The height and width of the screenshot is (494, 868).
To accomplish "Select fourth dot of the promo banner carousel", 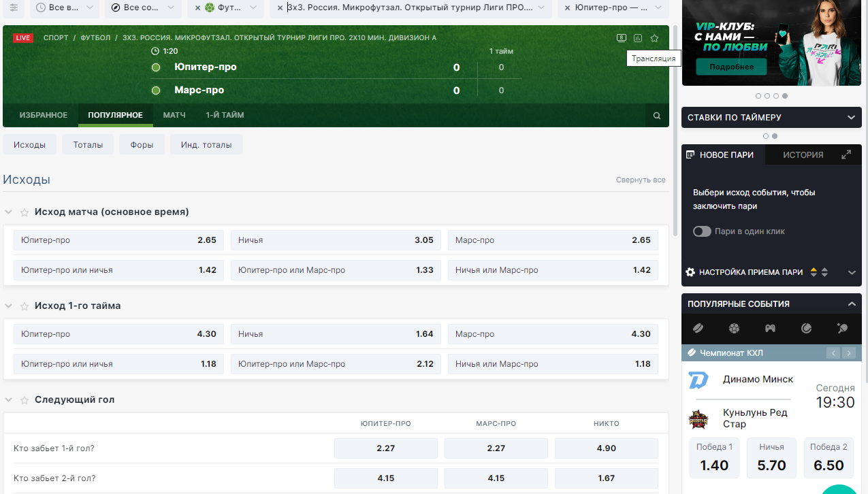I will pos(785,96).
